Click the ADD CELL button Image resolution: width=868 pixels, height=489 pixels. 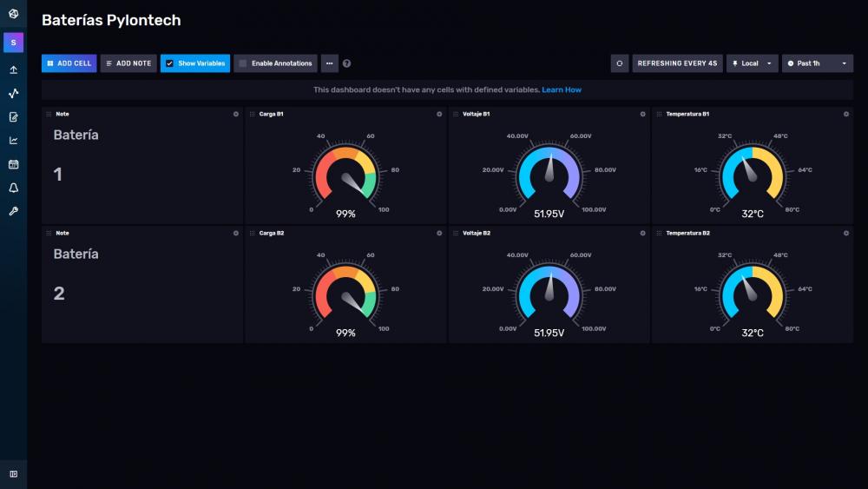point(69,63)
